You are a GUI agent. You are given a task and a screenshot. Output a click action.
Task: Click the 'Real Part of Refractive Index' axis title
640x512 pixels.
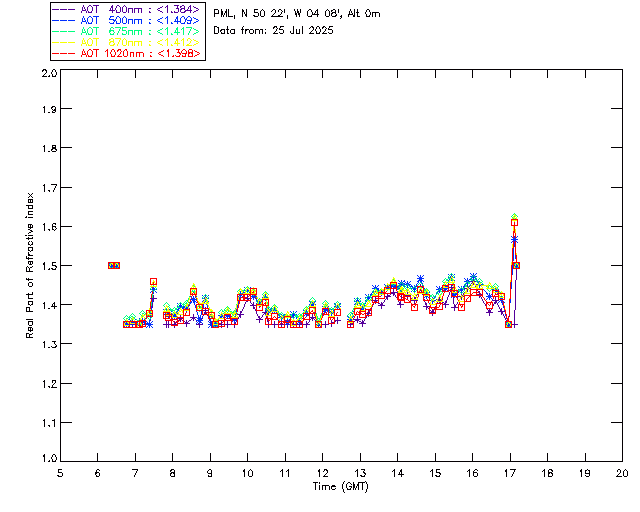tap(29, 265)
